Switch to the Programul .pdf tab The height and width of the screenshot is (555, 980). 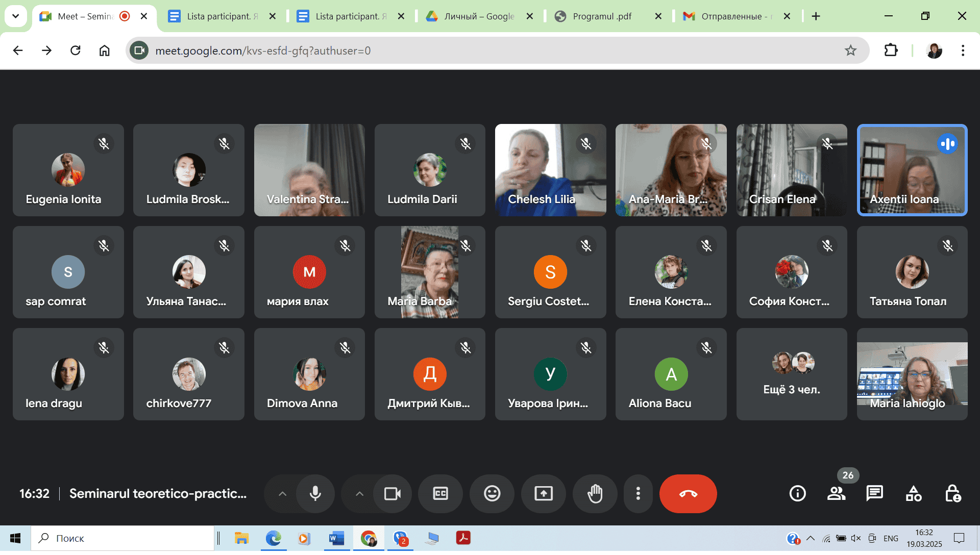tap(601, 16)
